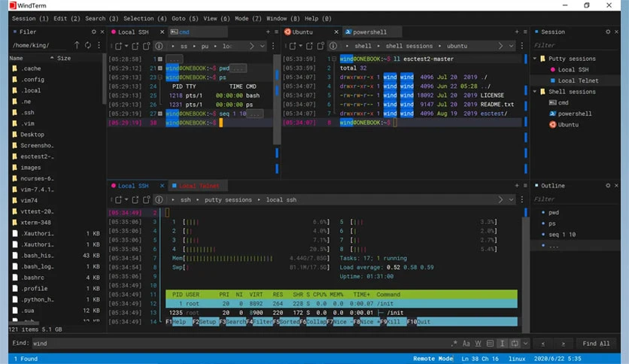Toggle regular expression search option
Viewport: 629px width, 364px height.
pos(454,344)
